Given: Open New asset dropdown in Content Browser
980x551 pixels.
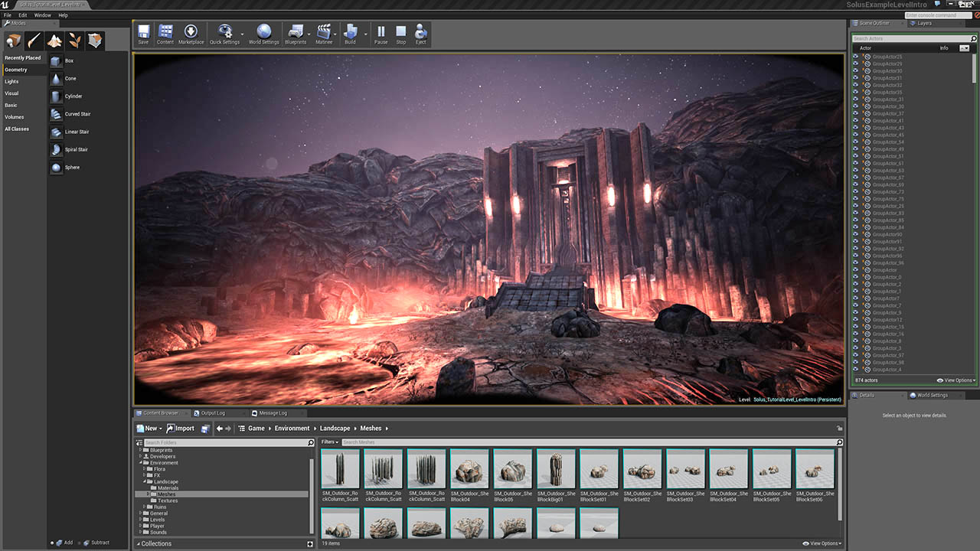Looking at the screenshot, I should (x=149, y=429).
